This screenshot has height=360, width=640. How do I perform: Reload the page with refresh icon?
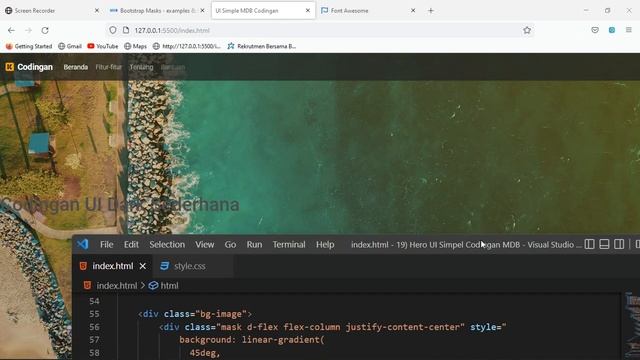pyautogui.click(x=45, y=30)
